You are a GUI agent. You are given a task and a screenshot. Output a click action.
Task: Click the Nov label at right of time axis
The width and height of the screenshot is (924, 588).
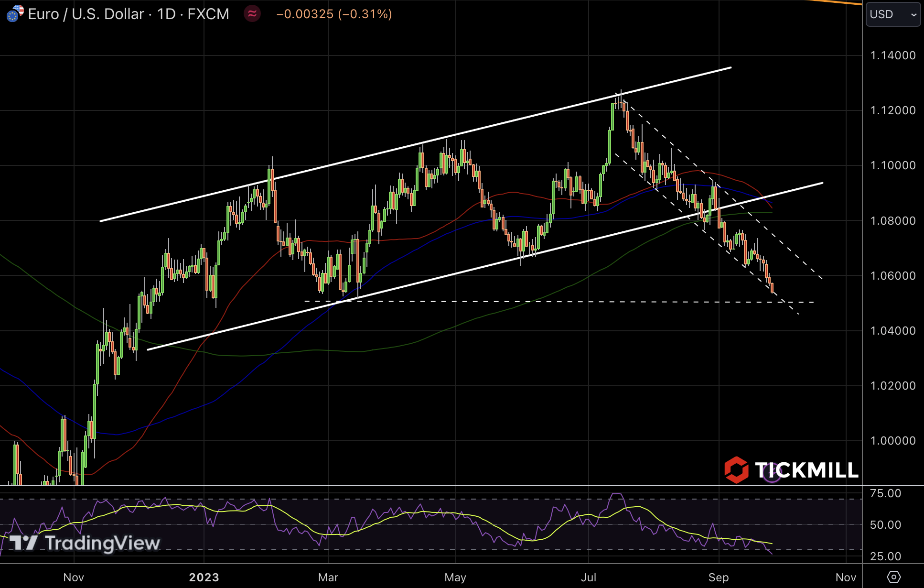846,577
